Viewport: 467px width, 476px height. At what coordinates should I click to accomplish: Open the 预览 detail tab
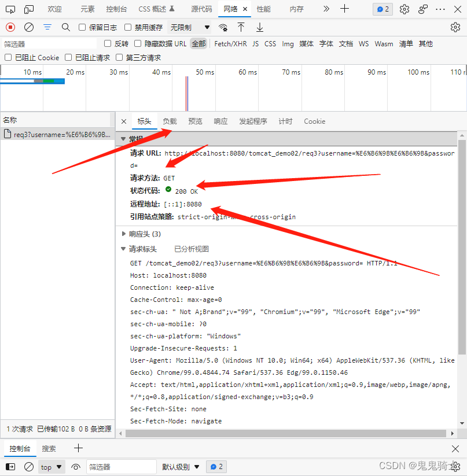point(195,121)
